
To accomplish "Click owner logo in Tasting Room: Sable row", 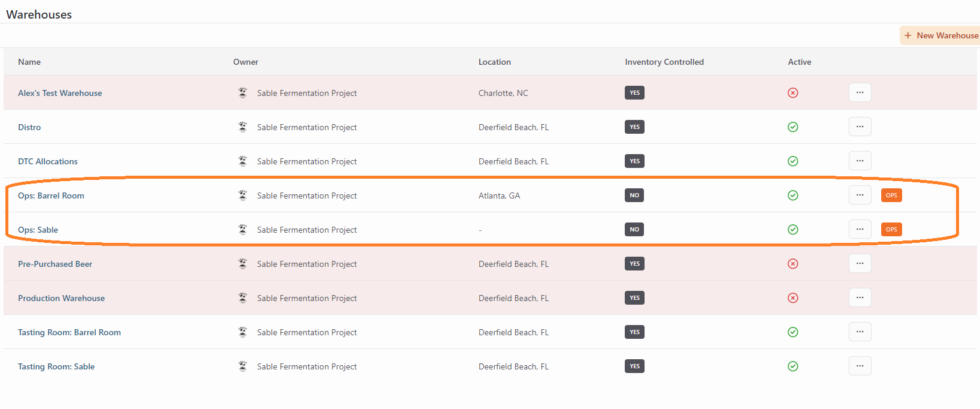I will coord(243,366).
